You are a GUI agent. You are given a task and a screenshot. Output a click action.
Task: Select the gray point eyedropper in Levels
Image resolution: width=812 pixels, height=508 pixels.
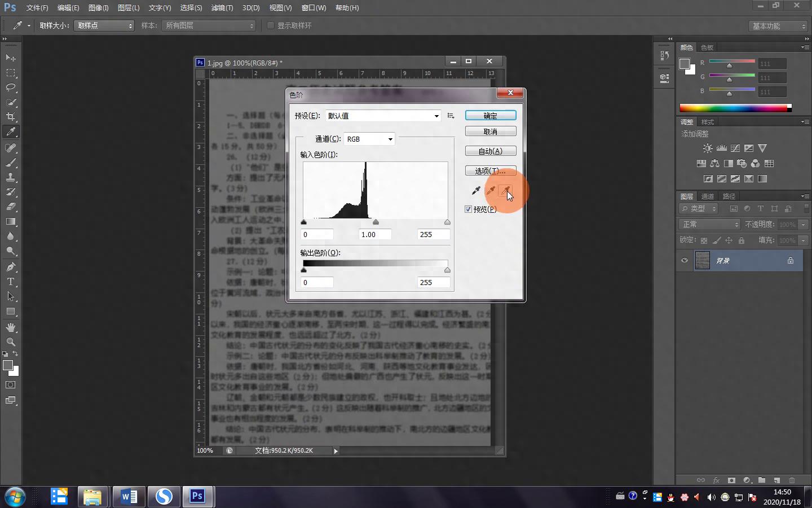pyautogui.click(x=491, y=191)
